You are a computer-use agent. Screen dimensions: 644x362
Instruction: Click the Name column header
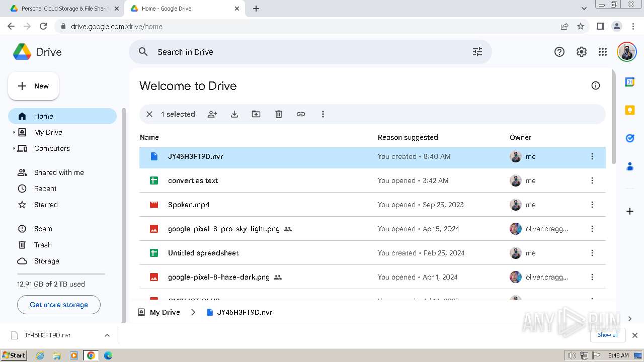click(149, 137)
